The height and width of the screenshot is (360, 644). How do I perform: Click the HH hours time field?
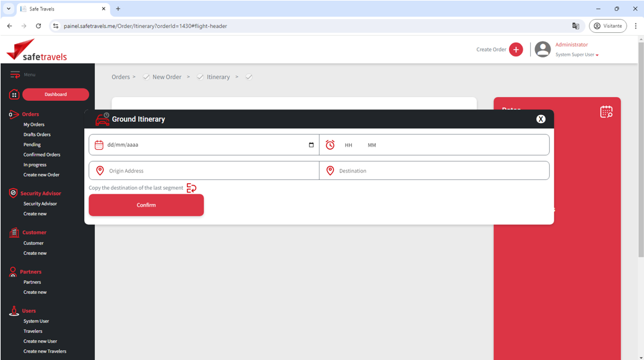pos(349,145)
